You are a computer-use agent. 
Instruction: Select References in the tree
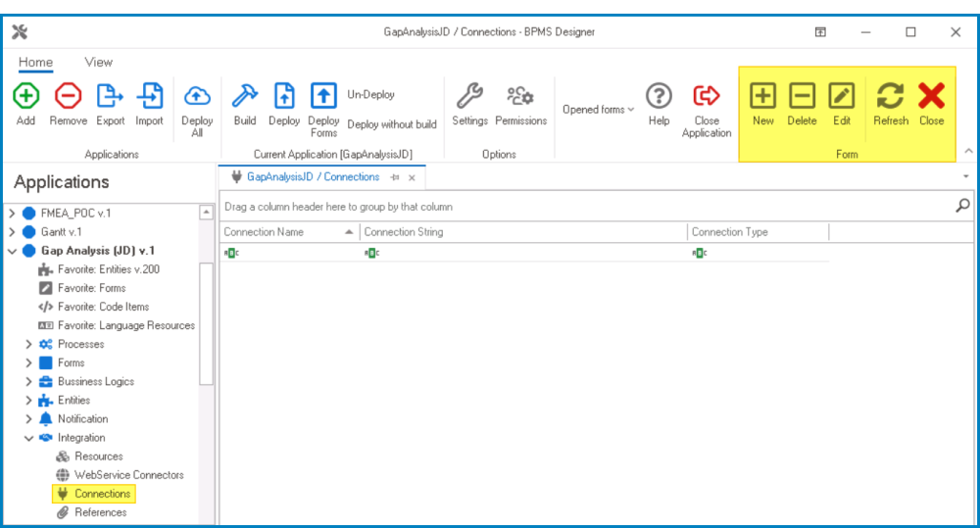[x=100, y=512]
